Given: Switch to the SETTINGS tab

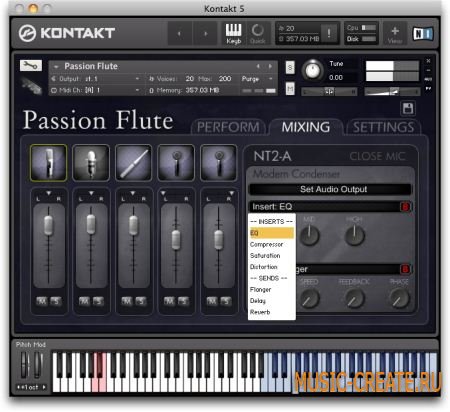Looking at the screenshot, I should (x=383, y=127).
